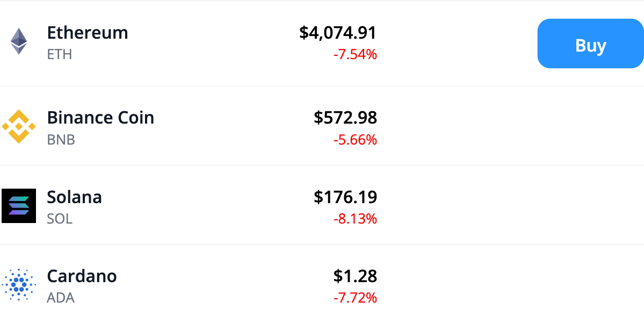Viewport: 644px width, 323px height.
Task: Select the BNB ticker symbol
Action: click(x=61, y=140)
